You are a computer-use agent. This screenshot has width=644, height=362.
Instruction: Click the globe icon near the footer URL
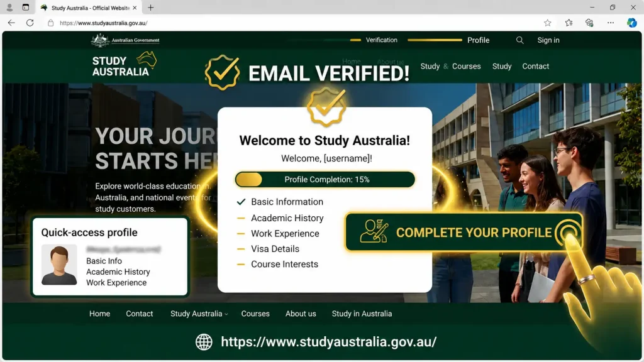tap(204, 342)
